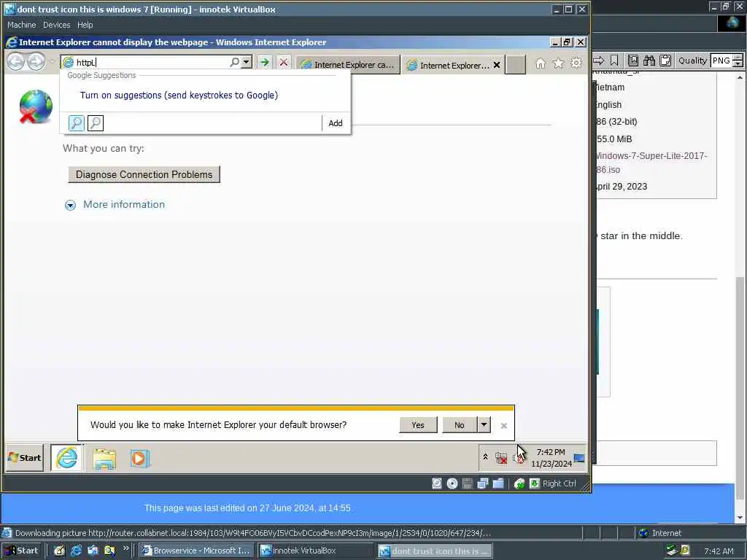
Task: Switch to innotek VirtualBox taskbar button
Action: pyautogui.click(x=316, y=551)
